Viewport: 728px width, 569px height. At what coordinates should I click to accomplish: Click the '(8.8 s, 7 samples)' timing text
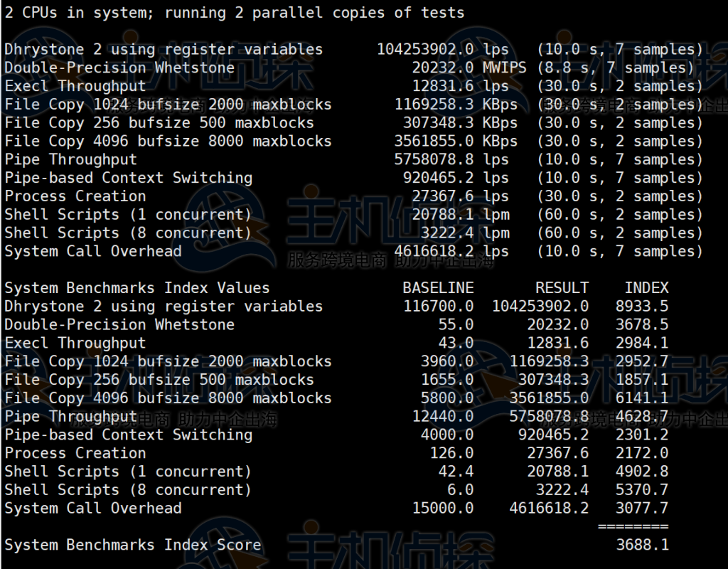point(616,68)
